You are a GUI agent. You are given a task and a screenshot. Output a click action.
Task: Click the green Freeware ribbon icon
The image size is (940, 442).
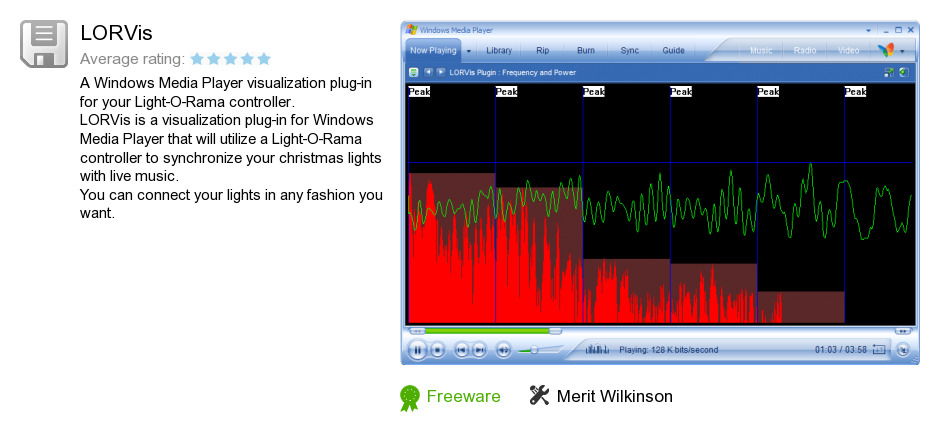(x=410, y=398)
